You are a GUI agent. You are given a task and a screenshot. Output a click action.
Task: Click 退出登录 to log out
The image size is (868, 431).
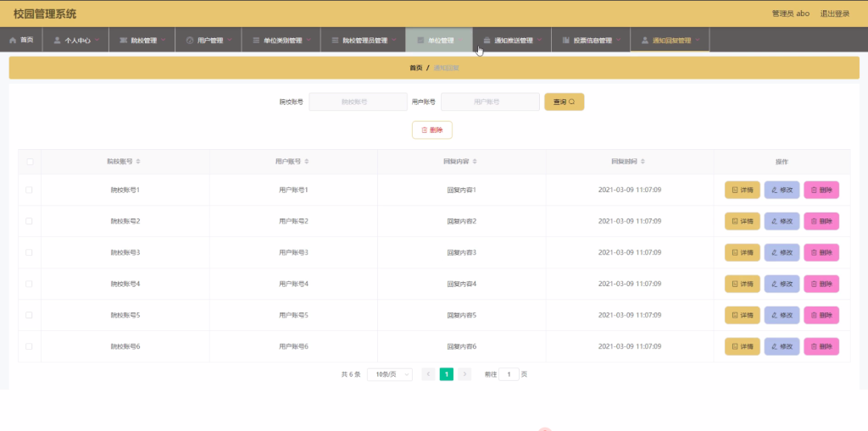coord(835,14)
